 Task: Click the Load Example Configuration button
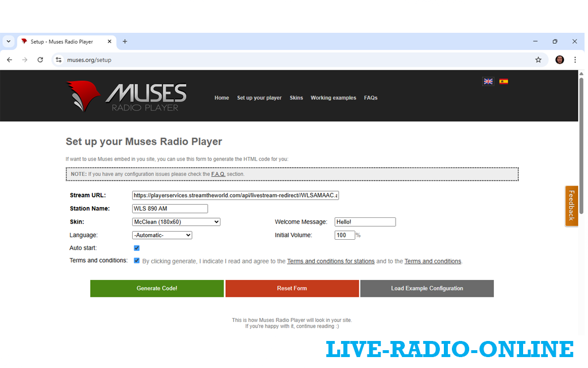pos(427,289)
